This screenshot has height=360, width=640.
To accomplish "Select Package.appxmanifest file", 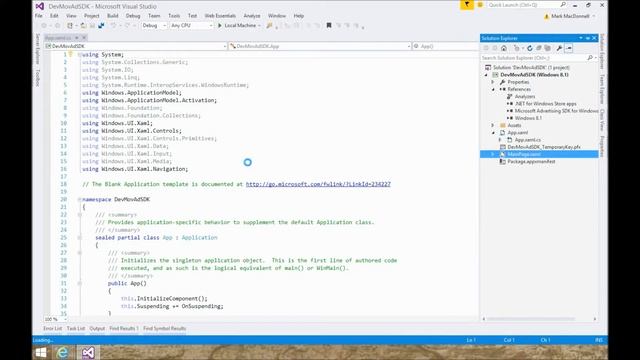I will 531,162.
